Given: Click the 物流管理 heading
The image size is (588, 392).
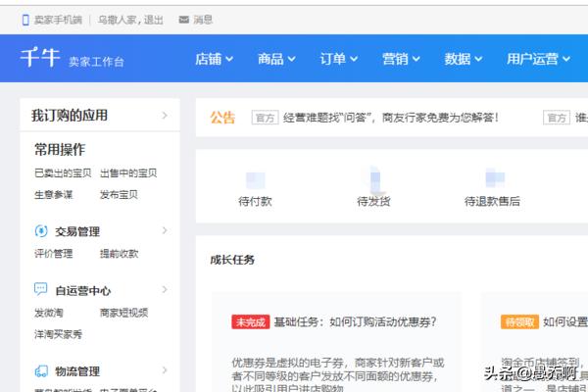Looking at the screenshot, I should click(77, 371).
